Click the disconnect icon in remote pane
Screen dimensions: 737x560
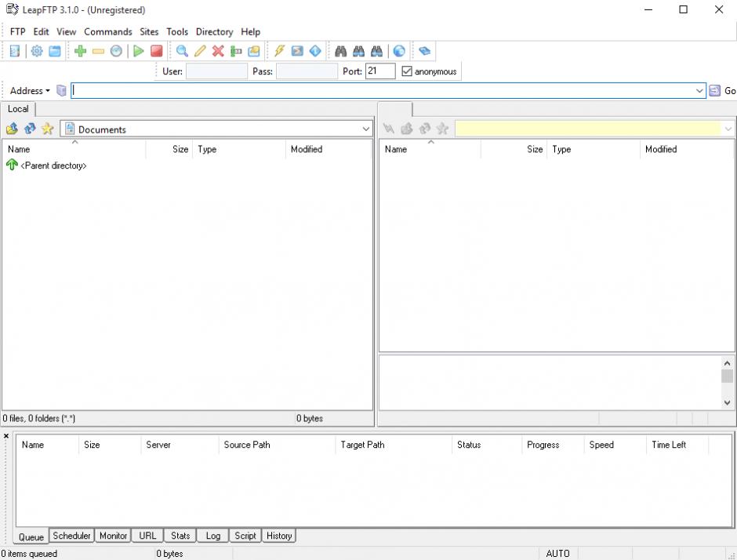389,129
